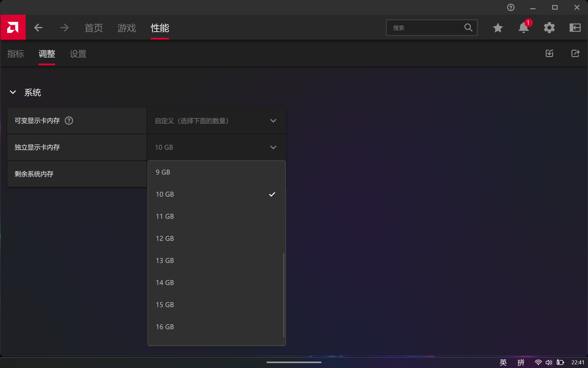Open the settings gear icon
Viewport: 588px width, 368px height.
tap(549, 28)
